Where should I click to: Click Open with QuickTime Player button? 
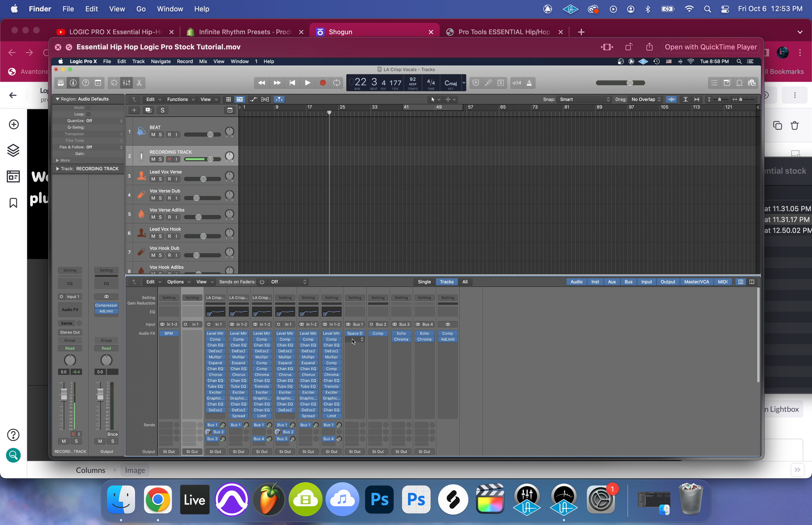coord(711,47)
